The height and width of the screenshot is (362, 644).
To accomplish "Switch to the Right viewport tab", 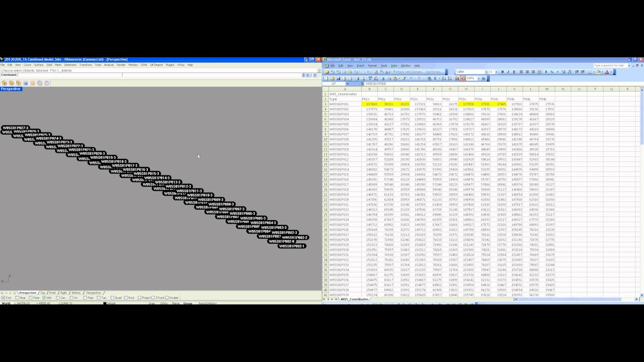I will (x=63, y=293).
